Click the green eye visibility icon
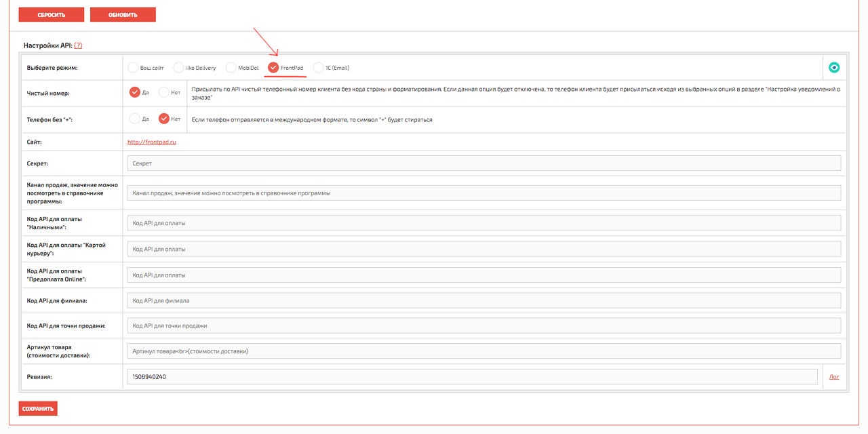The image size is (868, 434). click(834, 68)
